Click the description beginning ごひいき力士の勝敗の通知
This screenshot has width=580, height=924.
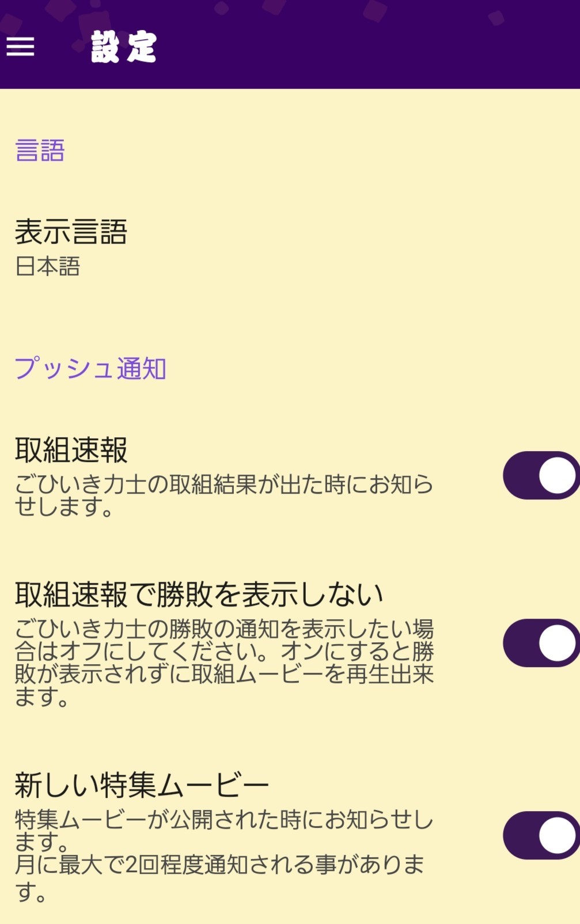point(223,629)
